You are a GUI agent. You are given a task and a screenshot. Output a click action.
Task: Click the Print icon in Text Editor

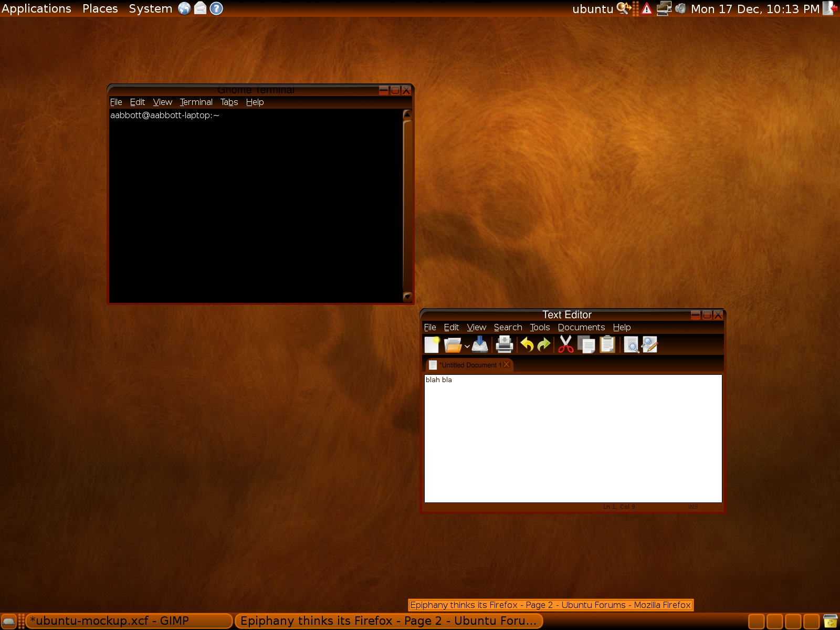tap(504, 345)
